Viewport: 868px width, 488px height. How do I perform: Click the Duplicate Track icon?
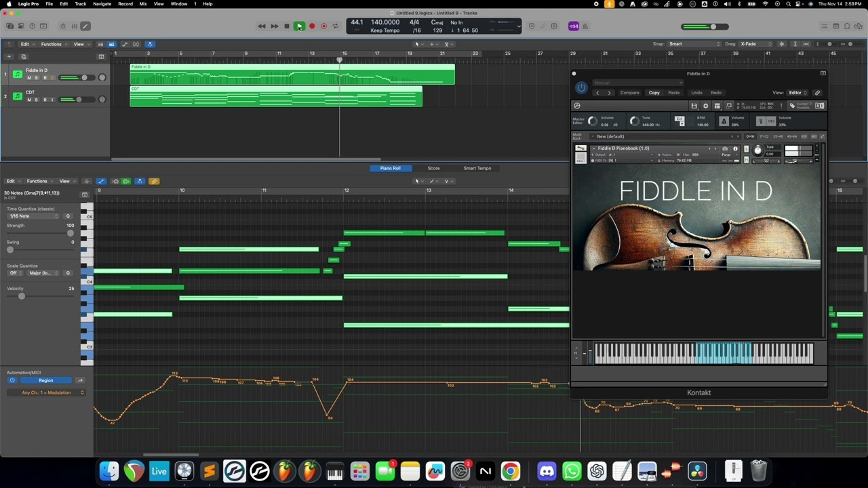[23, 56]
